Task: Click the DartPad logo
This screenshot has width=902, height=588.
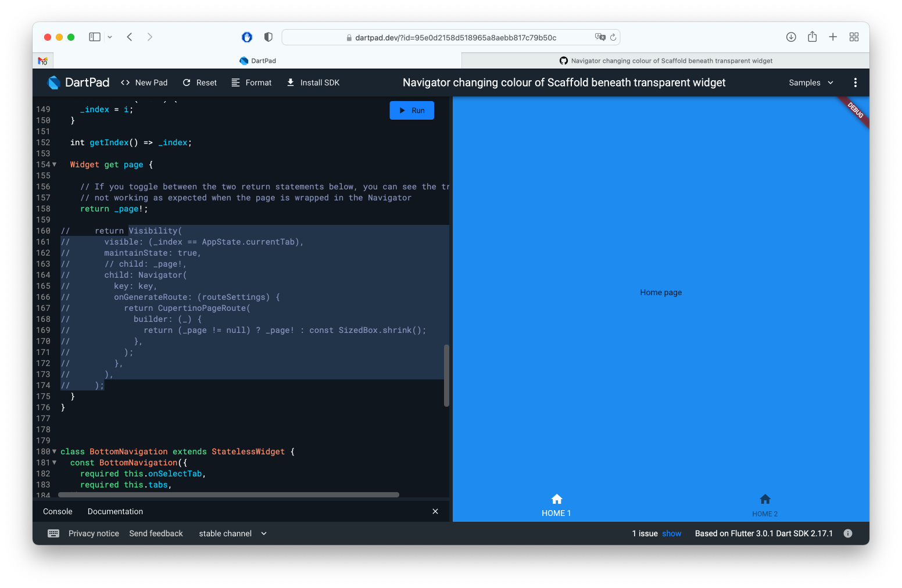Action: click(54, 82)
